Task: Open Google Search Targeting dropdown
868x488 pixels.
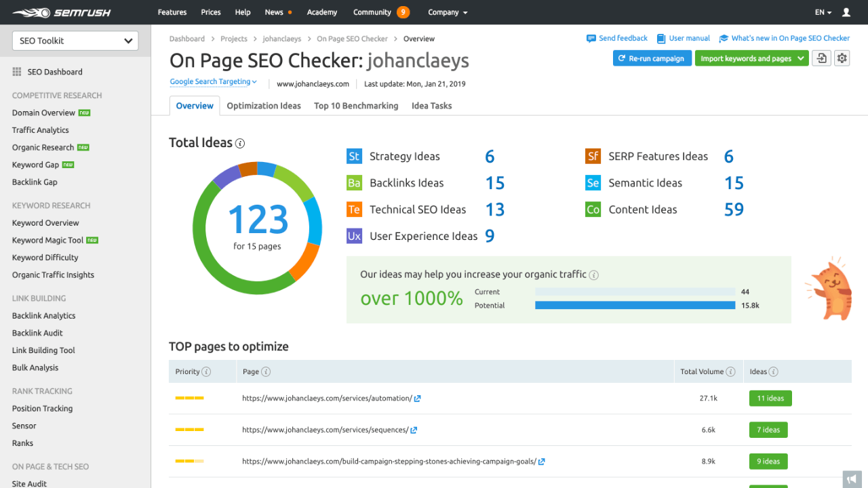Action: point(213,82)
